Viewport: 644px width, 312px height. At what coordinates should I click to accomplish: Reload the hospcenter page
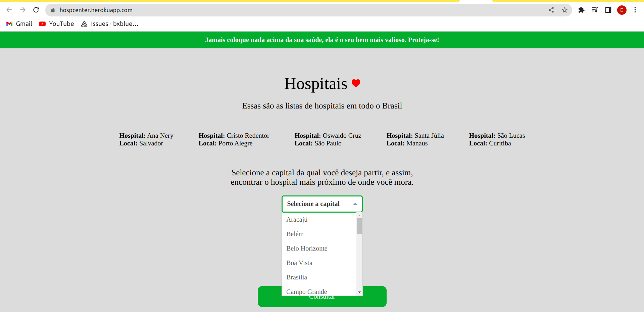[36, 10]
